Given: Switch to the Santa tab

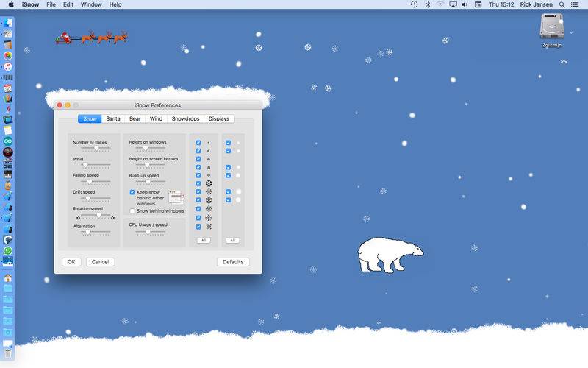Looking at the screenshot, I should coord(113,118).
